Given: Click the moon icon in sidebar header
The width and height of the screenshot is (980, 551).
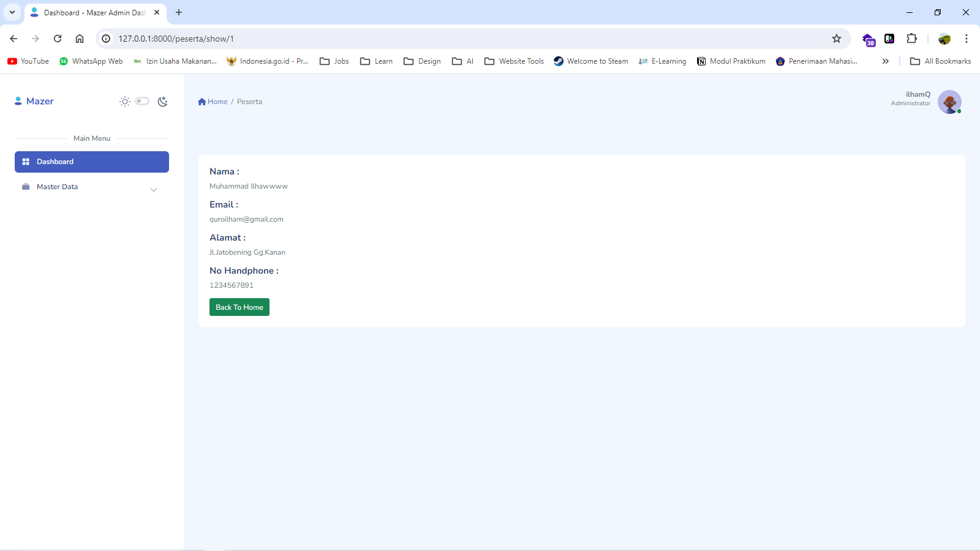Looking at the screenshot, I should coord(162,102).
